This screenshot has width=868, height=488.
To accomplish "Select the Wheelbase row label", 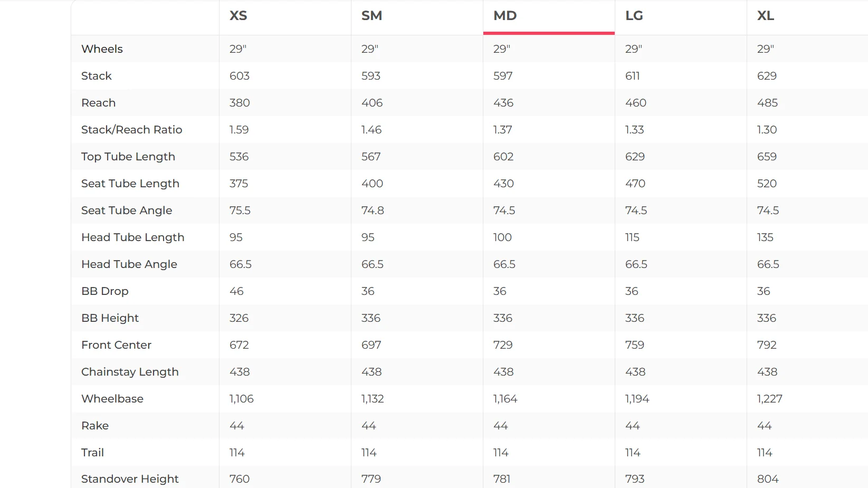I will pyautogui.click(x=112, y=399).
